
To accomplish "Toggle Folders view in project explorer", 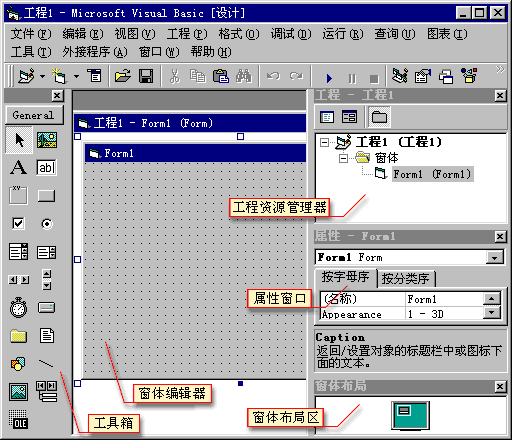I will pyautogui.click(x=379, y=117).
